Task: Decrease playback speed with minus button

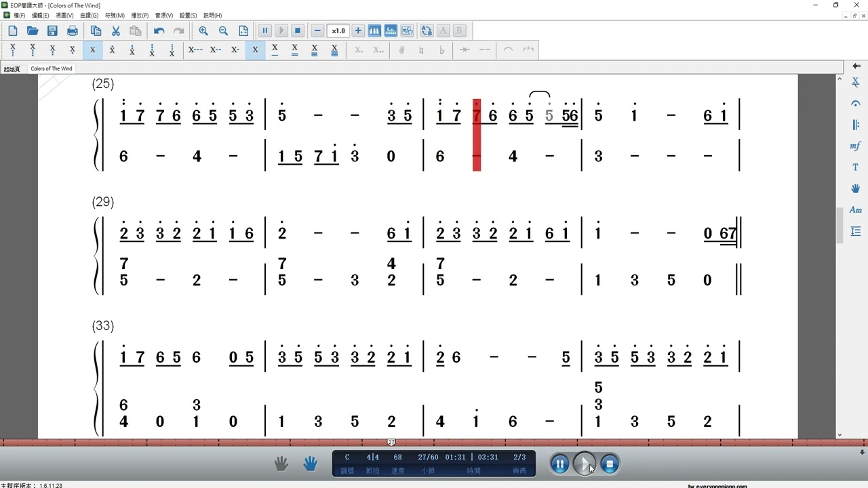Action: pos(317,30)
